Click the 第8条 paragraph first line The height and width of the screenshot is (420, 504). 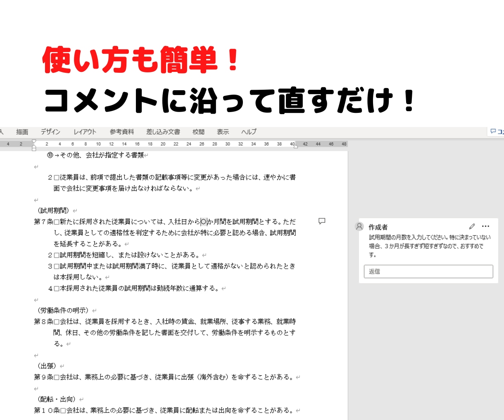(x=165, y=322)
